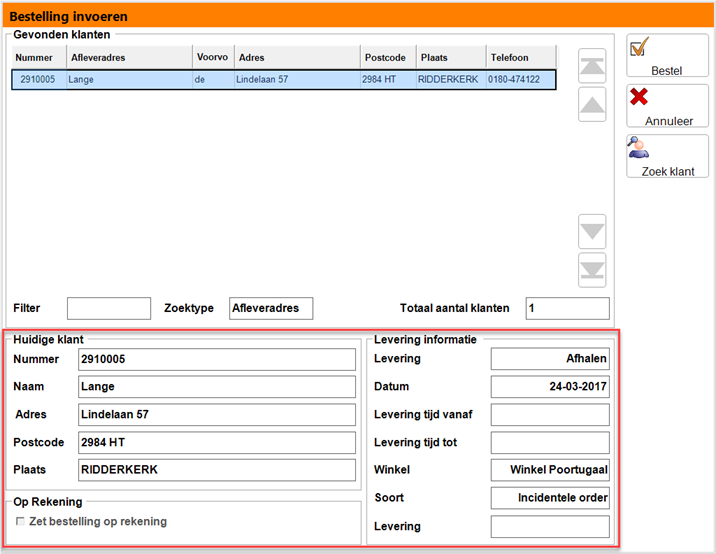Open customer search via Zoek klant
Screen dimensions: 716x554
[x=667, y=156]
